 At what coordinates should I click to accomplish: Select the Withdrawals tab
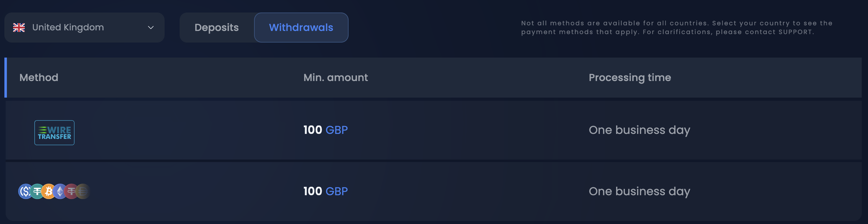click(x=301, y=27)
